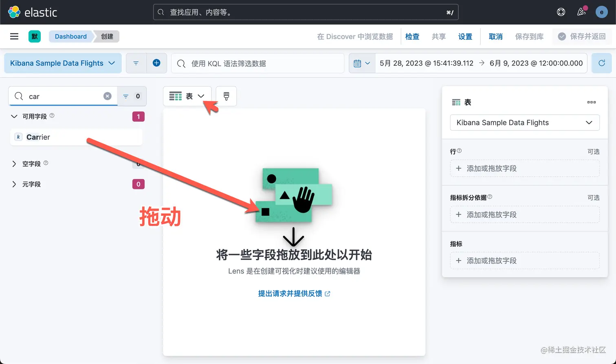The height and width of the screenshot is (364, 616).
Task: Click the end date 6月 9, 2023
Action: (536, 63)
